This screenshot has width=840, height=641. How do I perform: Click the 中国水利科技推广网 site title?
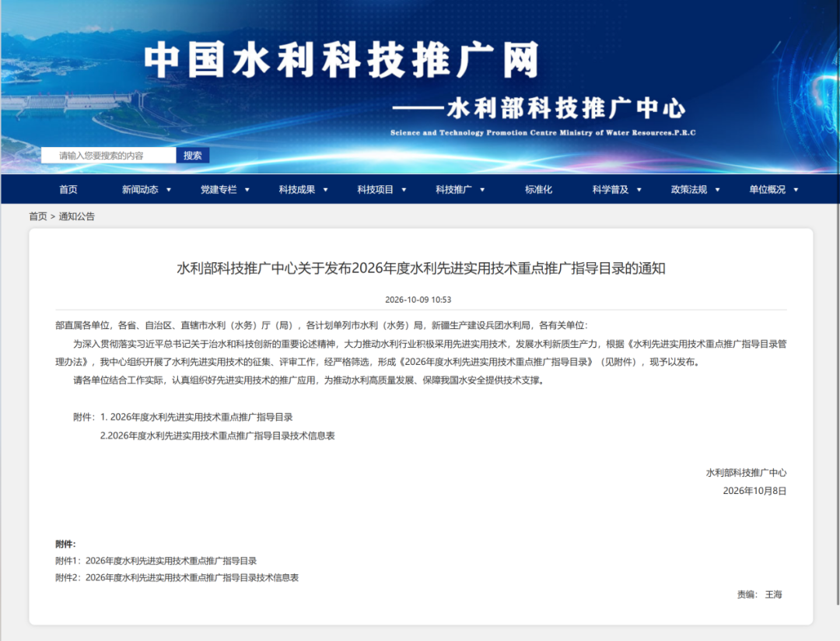[x=341, y=60]
